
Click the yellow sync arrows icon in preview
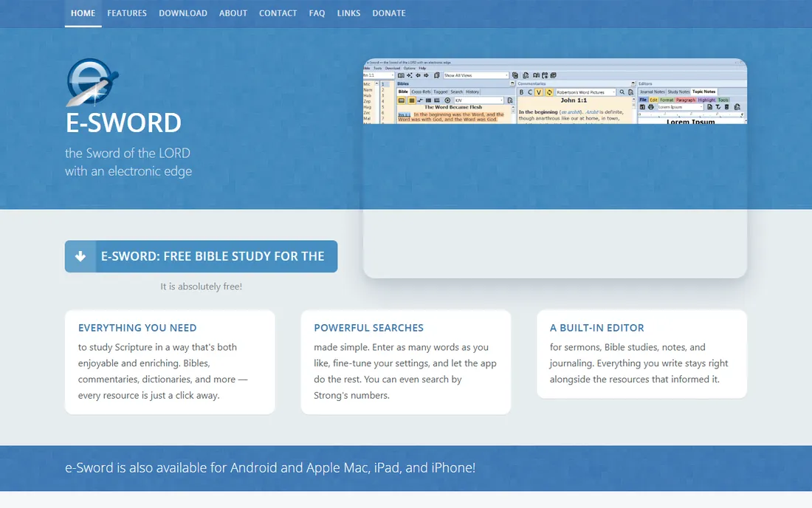[x=549, y=92]
